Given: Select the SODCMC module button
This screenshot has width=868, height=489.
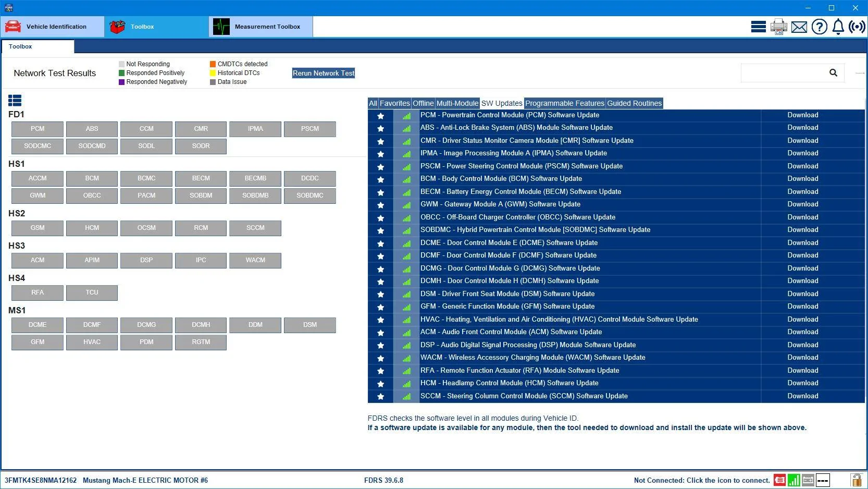Looking at the screenshot, I should 38,146.
